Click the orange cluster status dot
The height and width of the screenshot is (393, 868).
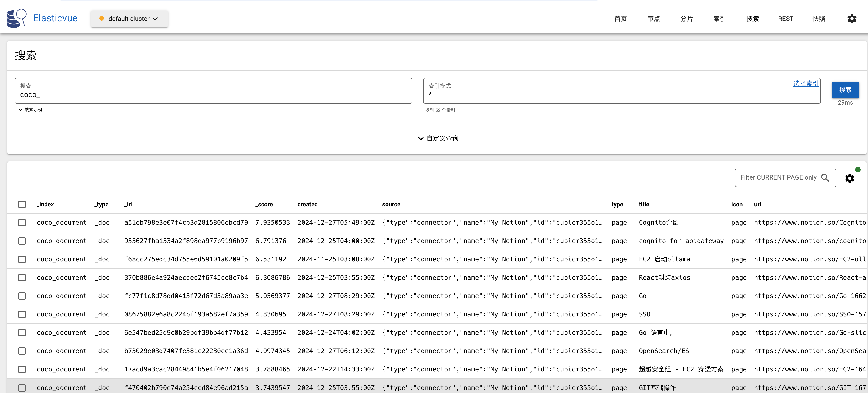101,19
